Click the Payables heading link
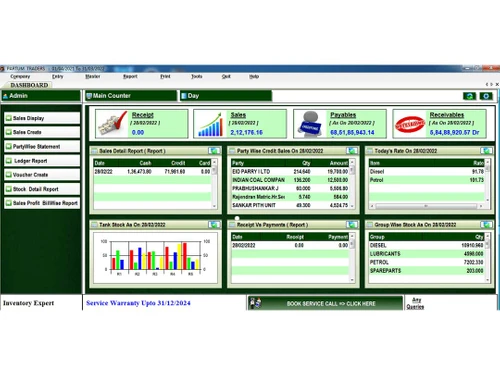Image resolution: width=500 pixels, height=375 pixels. [x=343, y=115]
